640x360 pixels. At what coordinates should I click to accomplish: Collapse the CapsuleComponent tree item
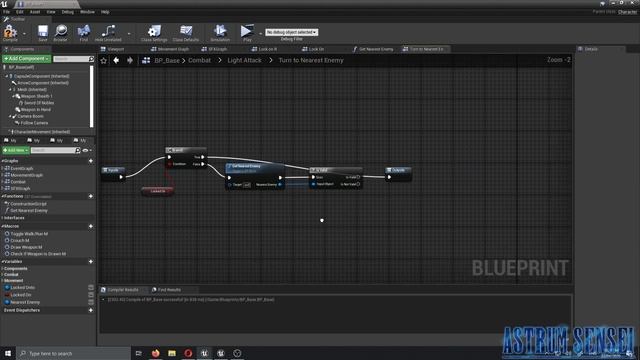tap(7, 76)
